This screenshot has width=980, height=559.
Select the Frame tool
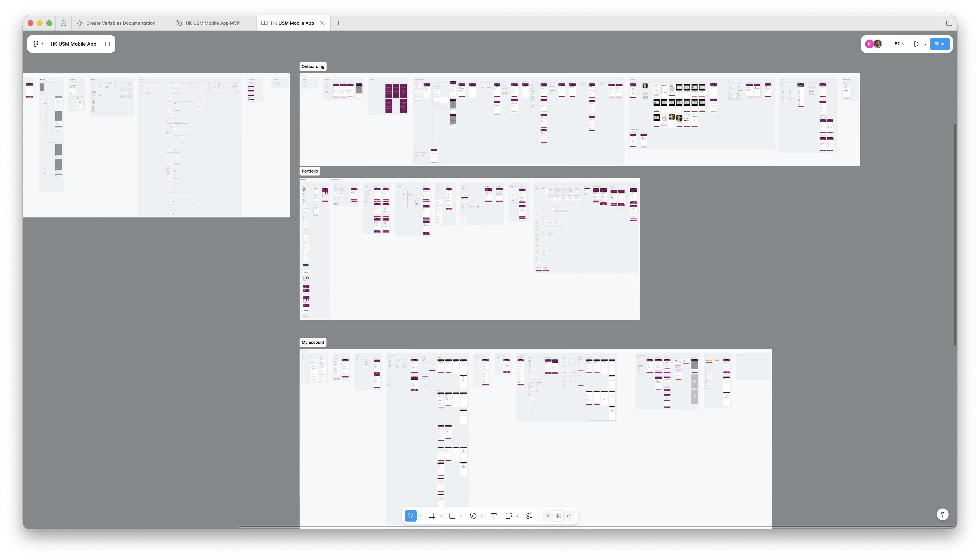coord(431,516)
